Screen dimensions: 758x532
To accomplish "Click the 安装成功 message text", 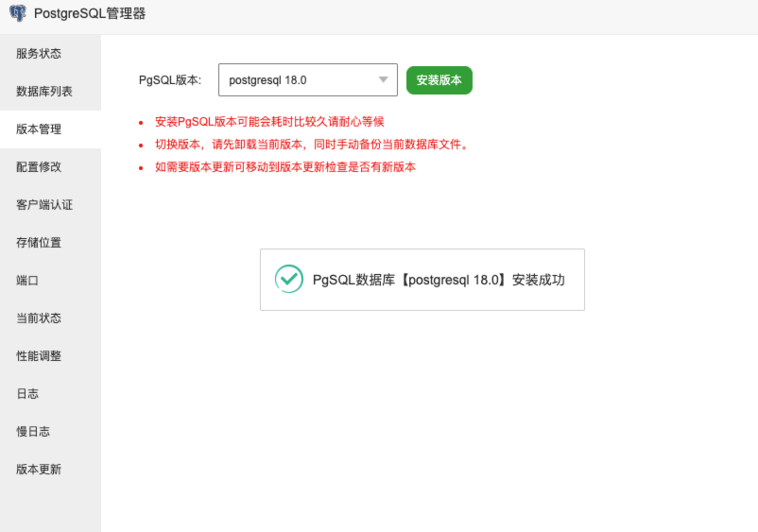I will click(x=439, y=280).
